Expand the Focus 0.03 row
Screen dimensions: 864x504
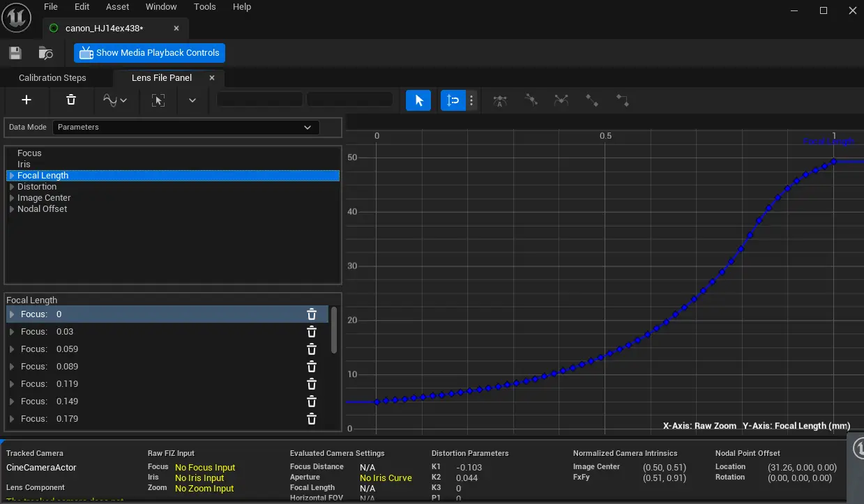point(12,332)
